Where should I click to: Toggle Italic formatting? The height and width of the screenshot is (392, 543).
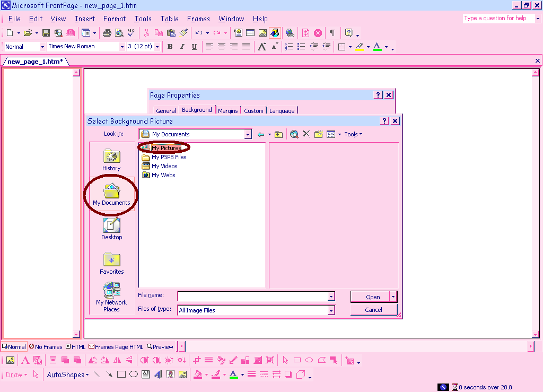182,46
